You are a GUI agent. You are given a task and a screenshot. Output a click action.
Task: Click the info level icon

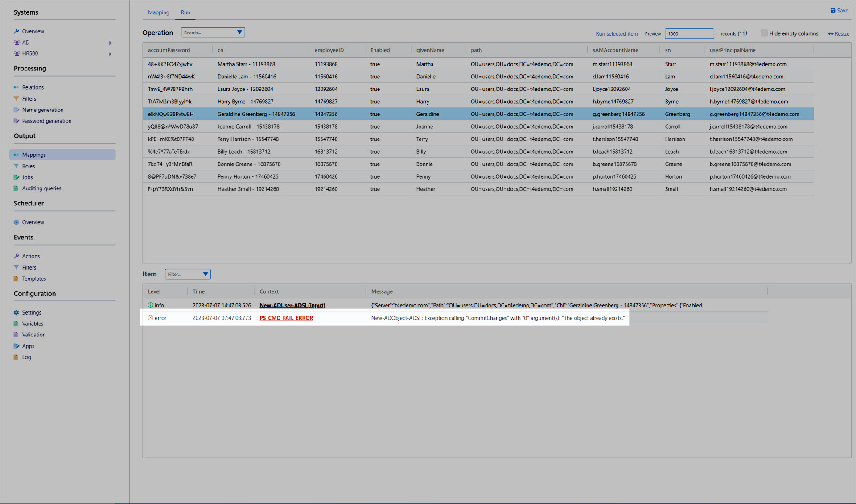pyautogui.click(x=150, y=305)
